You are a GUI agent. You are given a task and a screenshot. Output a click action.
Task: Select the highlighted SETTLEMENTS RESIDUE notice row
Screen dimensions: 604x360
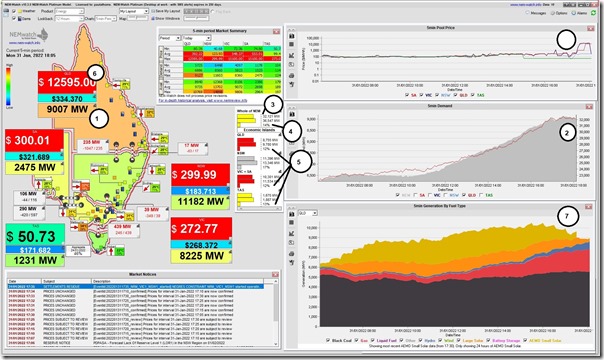click(x=135, y=287)
